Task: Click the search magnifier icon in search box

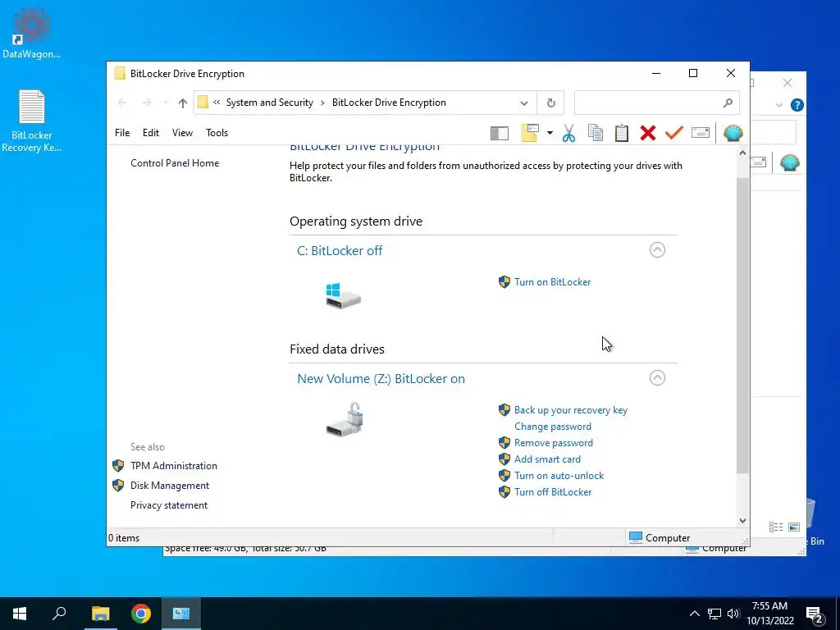Action: pyautogui.click(x=728, y=103)
